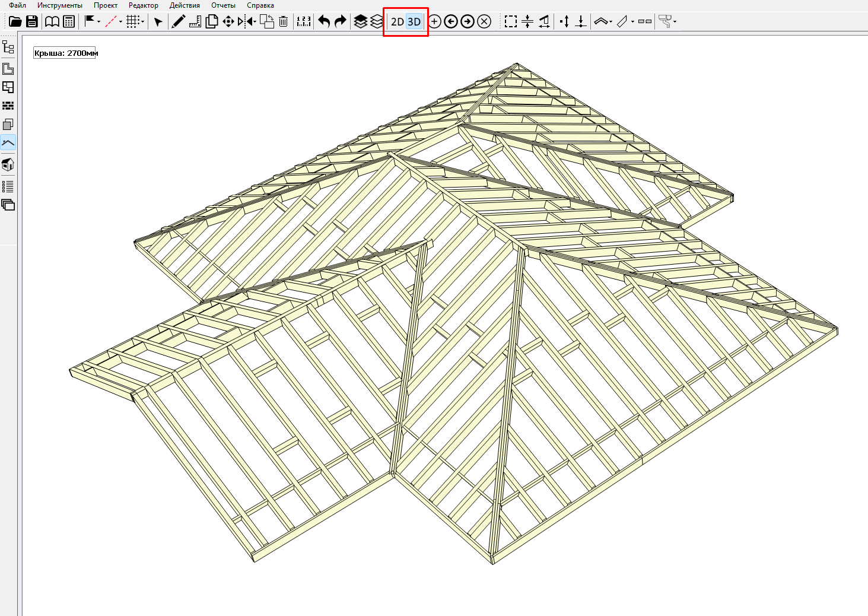The width and height of the screenshot is (868, 616).
Task: Expand the grid options dropdown arrow
Action: click(x=143, y=22)
